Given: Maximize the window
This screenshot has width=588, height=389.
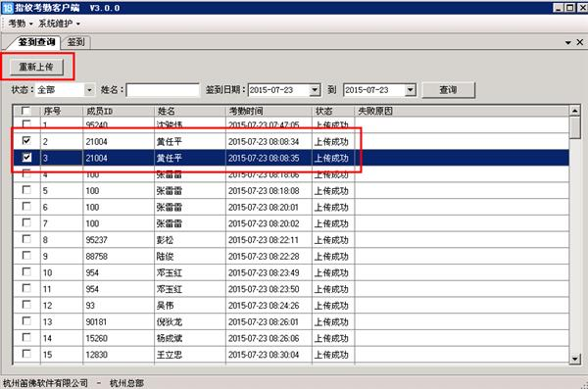Looking at the screenshot, I should 570,8.
